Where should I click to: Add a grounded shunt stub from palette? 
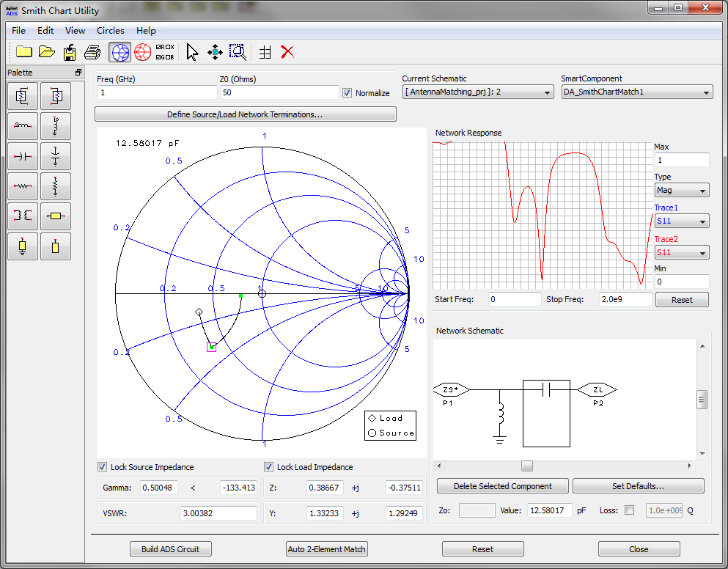click(x=22, y=246)
